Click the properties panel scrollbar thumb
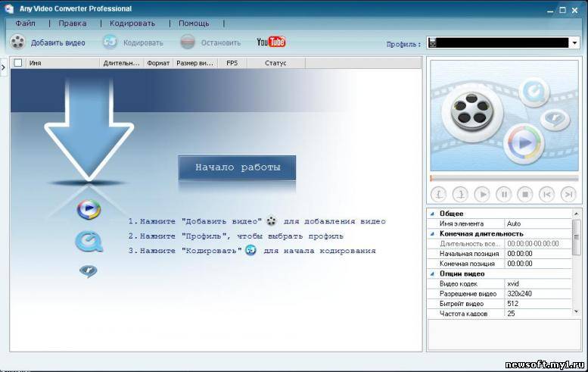588x372 pixels. [x=576, y=237]
